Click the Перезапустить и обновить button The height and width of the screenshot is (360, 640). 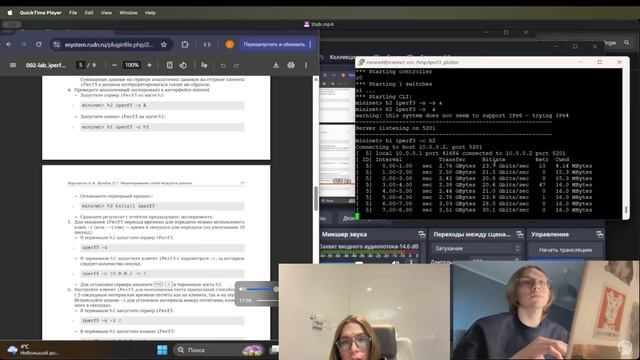click(x=274, y=44)
